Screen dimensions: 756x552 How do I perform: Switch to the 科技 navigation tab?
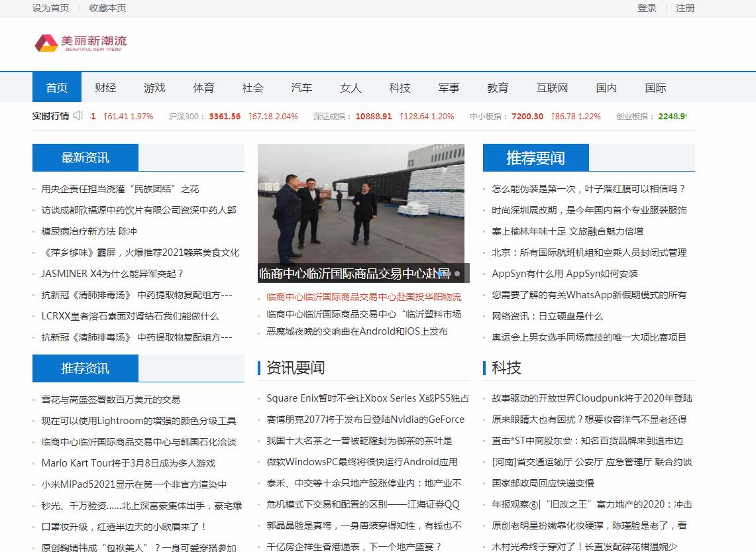point(400,87)
